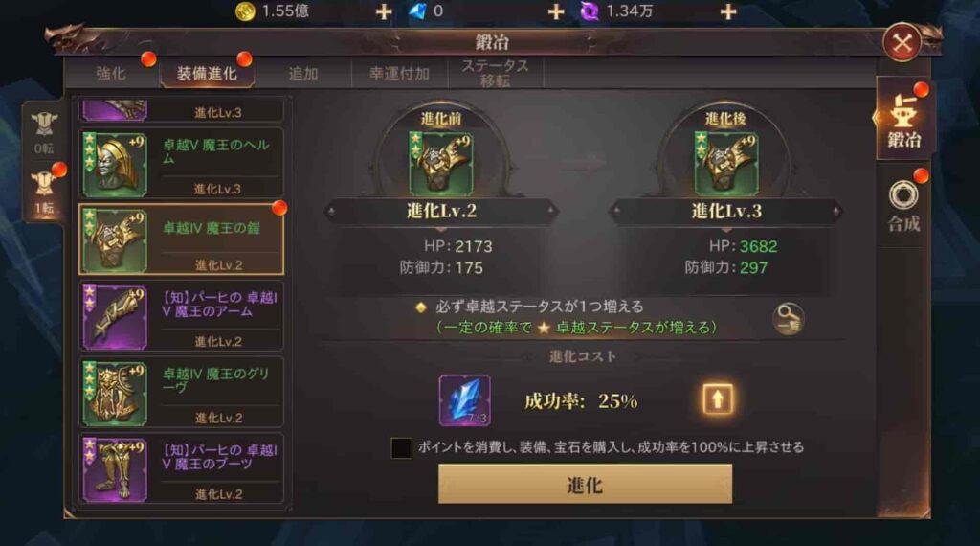Click the 進化後 armor preview thumbnail
Image resolution: width=980 pixels, height=546 pixels.
[725, 164]
